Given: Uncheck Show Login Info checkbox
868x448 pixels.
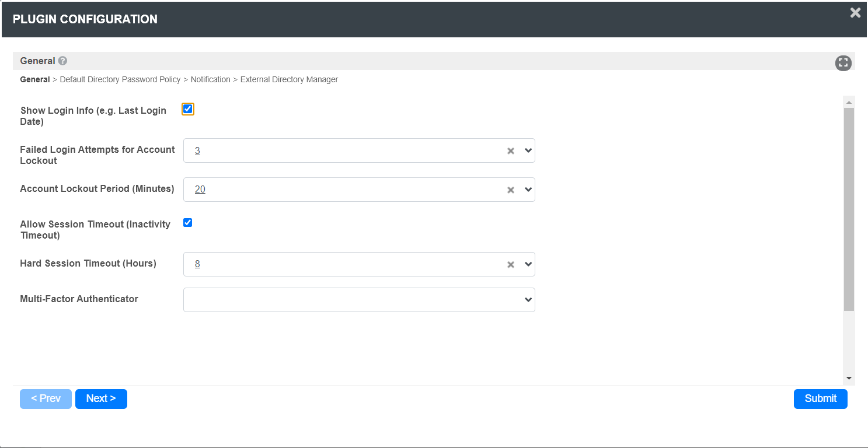Looking at the screenshot, I should click(188, 109).
